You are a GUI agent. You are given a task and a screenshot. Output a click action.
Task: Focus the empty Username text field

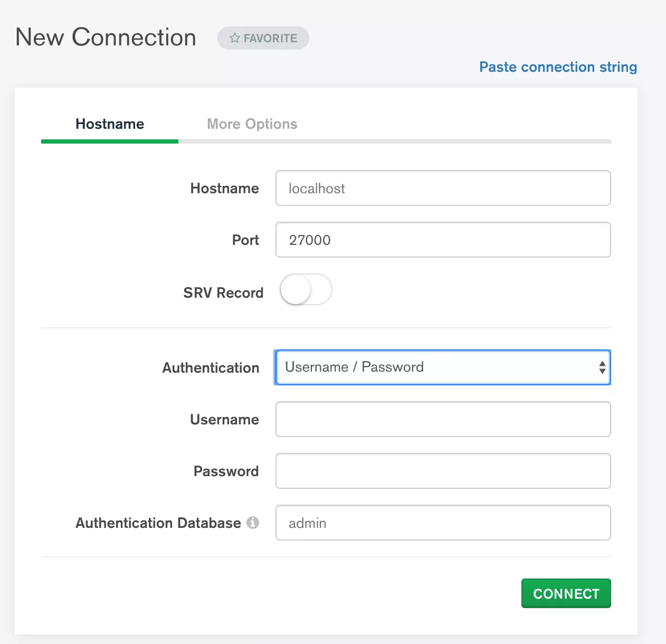443,420
